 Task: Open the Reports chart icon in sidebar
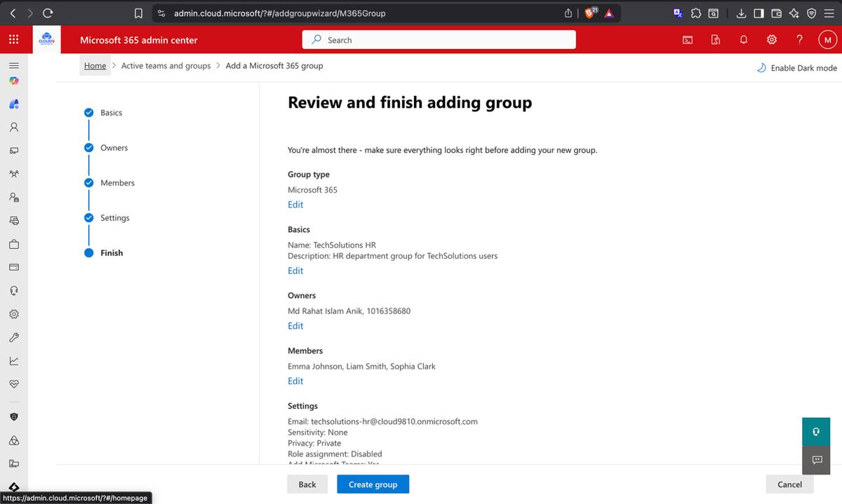[13, 360]
